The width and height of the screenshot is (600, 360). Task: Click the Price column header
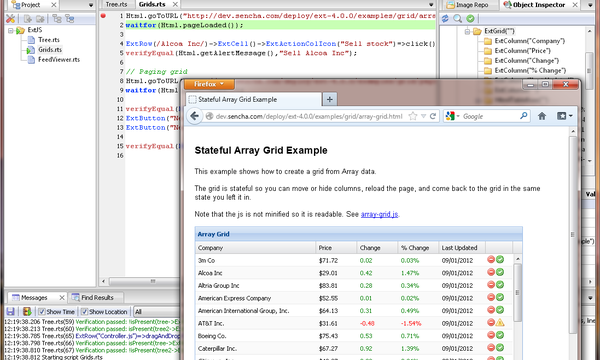[336, 248]
